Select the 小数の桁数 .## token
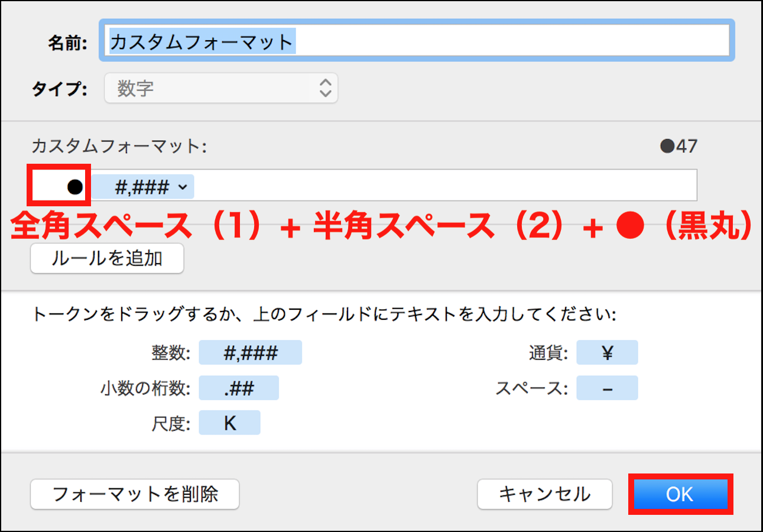The height and width of the screenshot is (532, 763). coord(239,388)
